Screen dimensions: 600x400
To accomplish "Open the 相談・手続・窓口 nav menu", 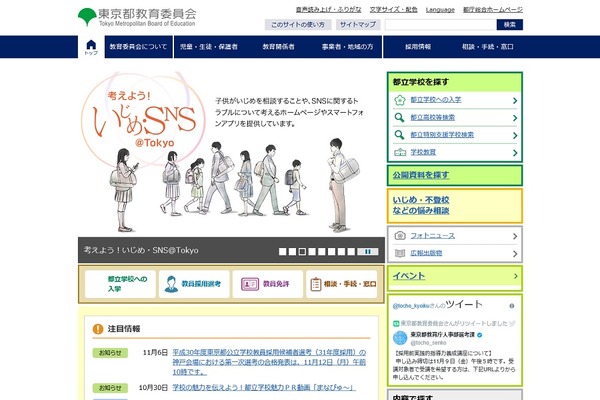I will 488,47.
